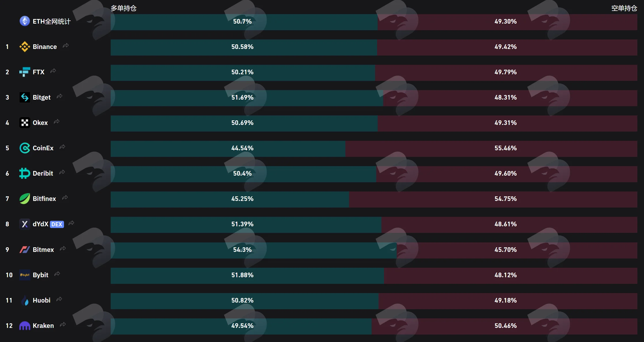Click the share arrow next to Binance
Image resolution: width=644 pixels, height=342 pixels.
(66, 45)
